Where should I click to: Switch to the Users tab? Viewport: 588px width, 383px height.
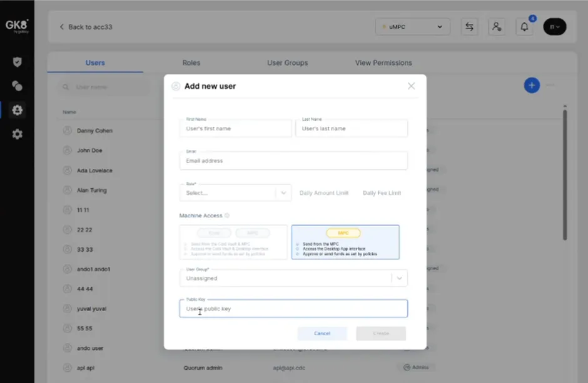pyautogui.click(x=95, y=63)
